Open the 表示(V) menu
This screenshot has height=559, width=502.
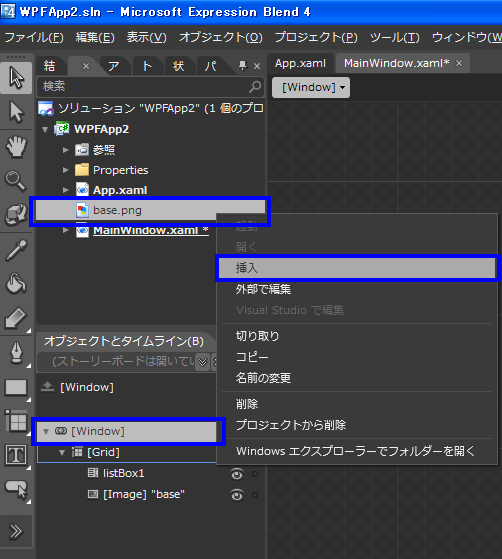click(x=147, y=37)
